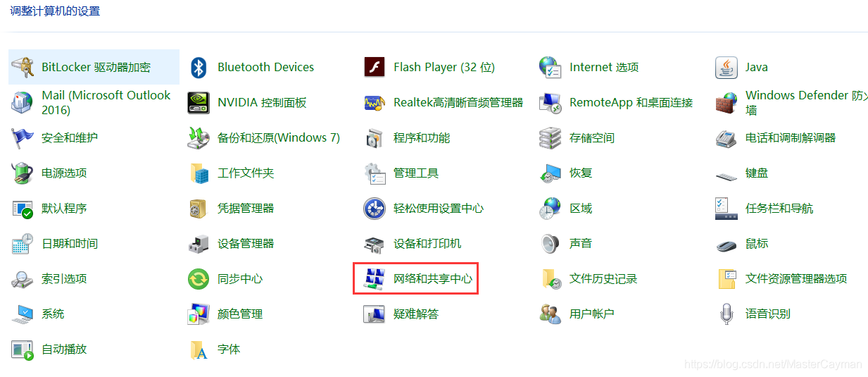The height and width of the screenshot is (377, 868).
Task: Click the 文件历史记录 folder icon
Action: (x=551, y=279)
